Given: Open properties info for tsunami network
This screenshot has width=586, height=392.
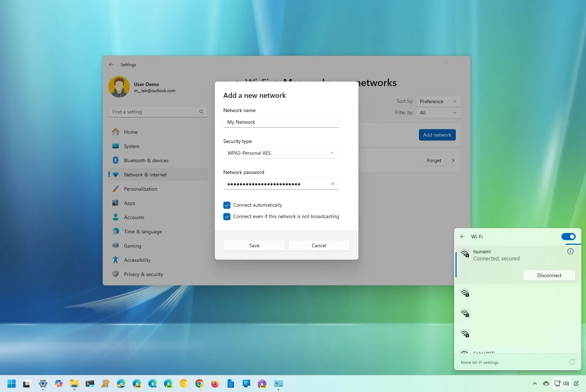Looking at the screenshot, I should coord(570,251).
